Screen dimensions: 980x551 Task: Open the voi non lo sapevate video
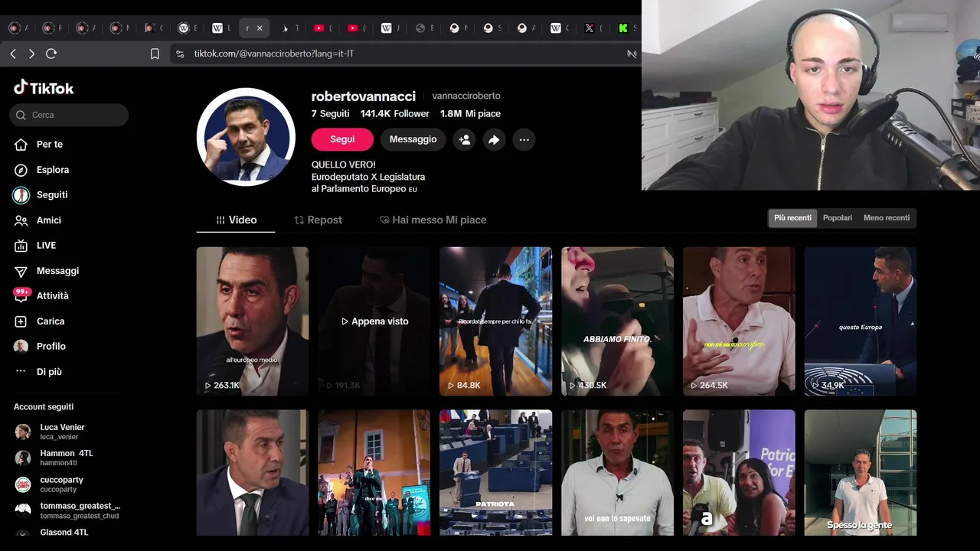(617, 472)
